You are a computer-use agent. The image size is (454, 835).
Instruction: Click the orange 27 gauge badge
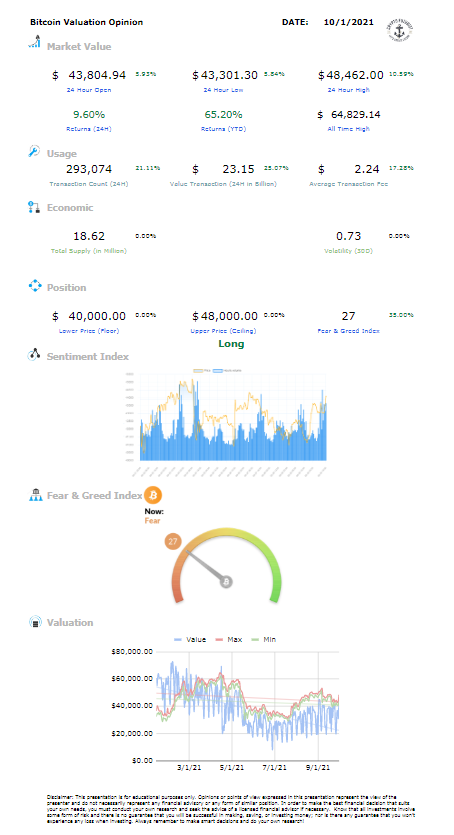[x=173, y=542]
